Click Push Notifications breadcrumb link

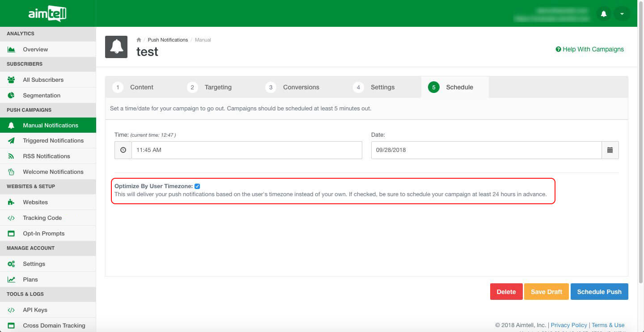168,40
